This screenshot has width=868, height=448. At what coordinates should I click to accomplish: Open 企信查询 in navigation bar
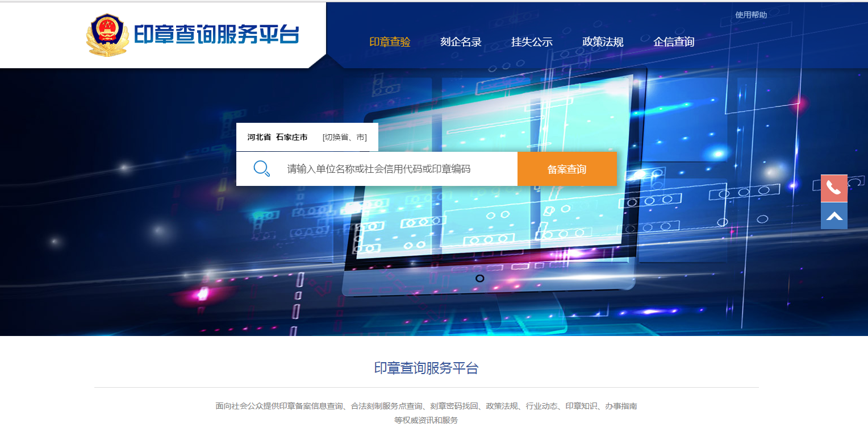coord(674,42)
